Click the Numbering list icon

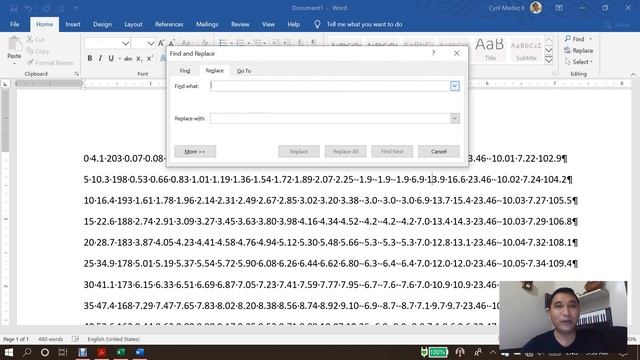(x=240, y=42)
